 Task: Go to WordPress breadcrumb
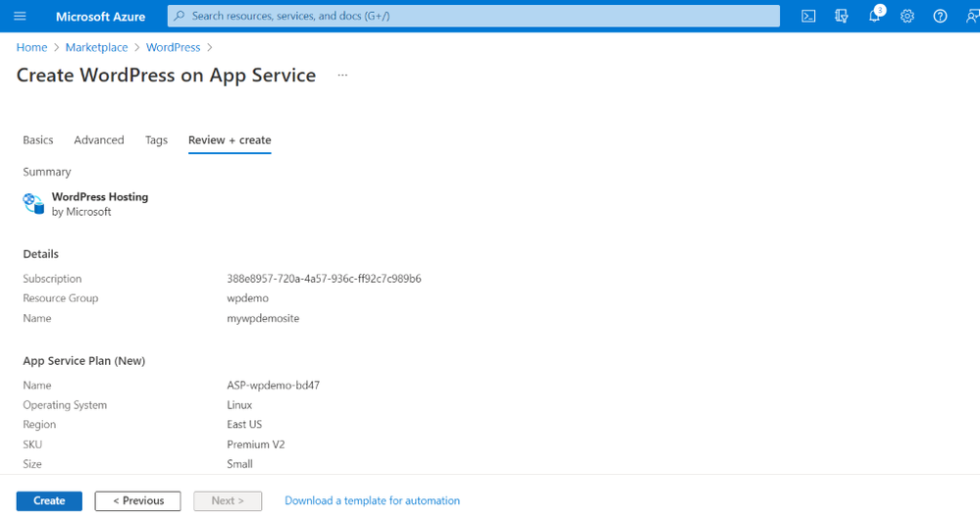[173, 47]
